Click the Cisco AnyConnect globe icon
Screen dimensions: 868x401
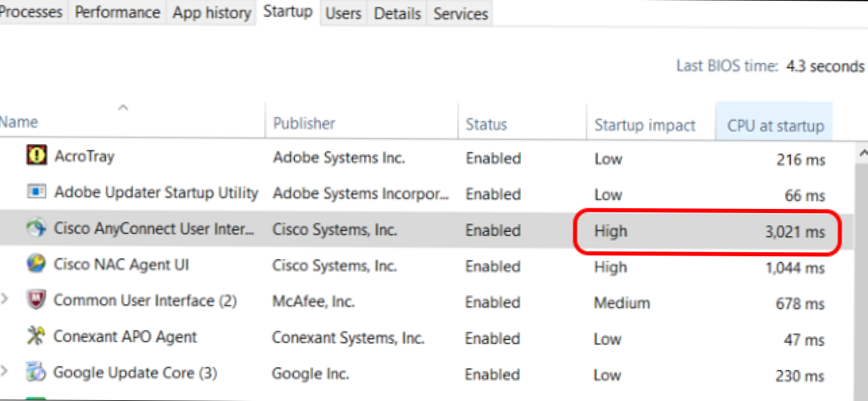pyautogui.click(x=36, y=229)
